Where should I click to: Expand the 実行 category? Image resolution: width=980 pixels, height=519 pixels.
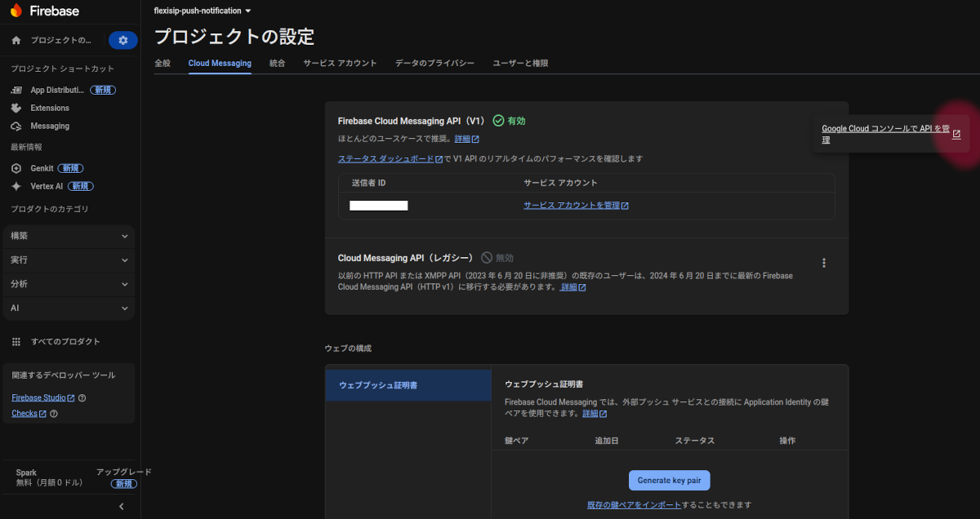[69, 260]
